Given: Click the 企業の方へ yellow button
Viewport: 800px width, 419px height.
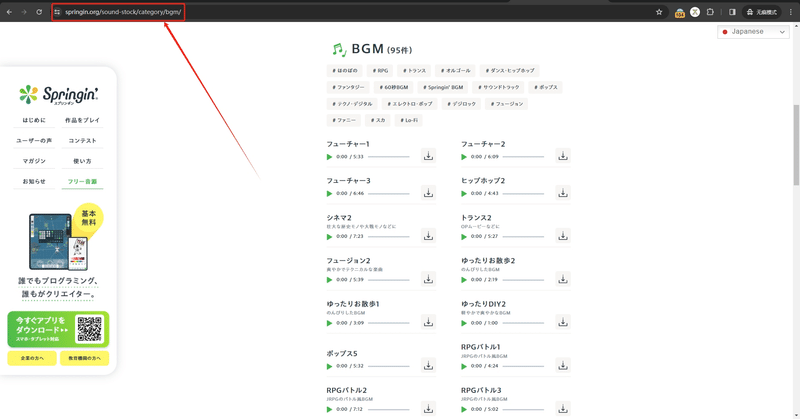Looking at the screenshot, I should pos(32,358).
